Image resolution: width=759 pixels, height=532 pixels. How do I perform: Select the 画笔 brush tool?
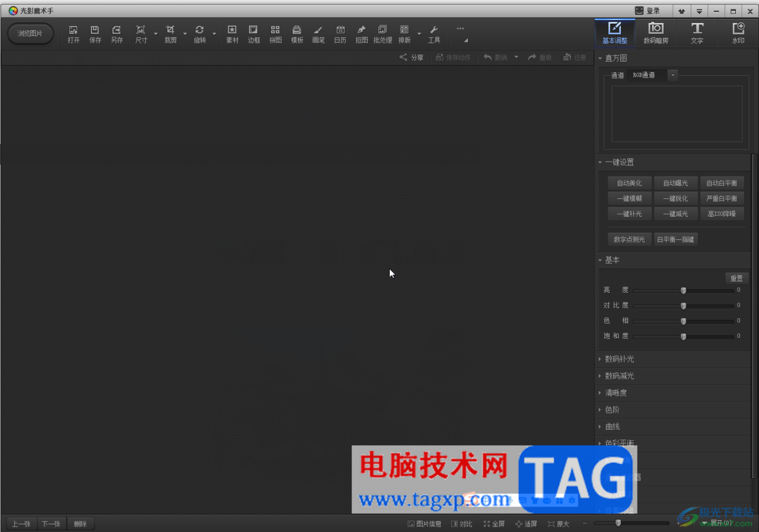[318, 34]
